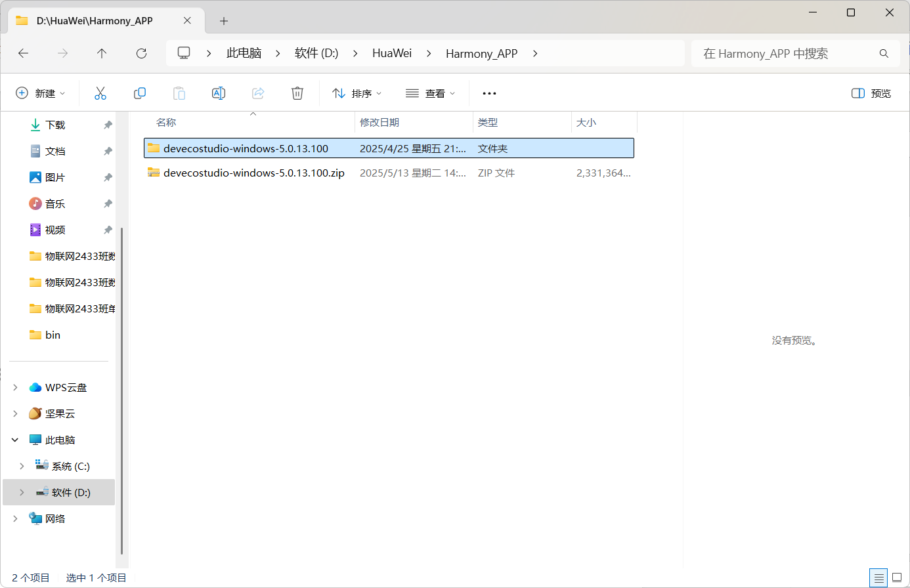
Task: Open the 查看 view dropdown
Action: pyautogui.click(x=430, y=93)
